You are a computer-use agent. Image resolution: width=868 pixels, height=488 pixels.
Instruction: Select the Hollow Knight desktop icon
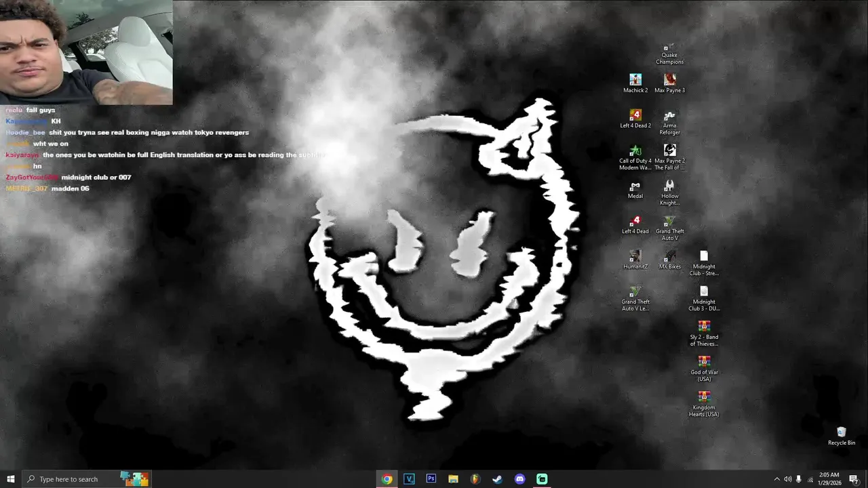click(669, 192)
